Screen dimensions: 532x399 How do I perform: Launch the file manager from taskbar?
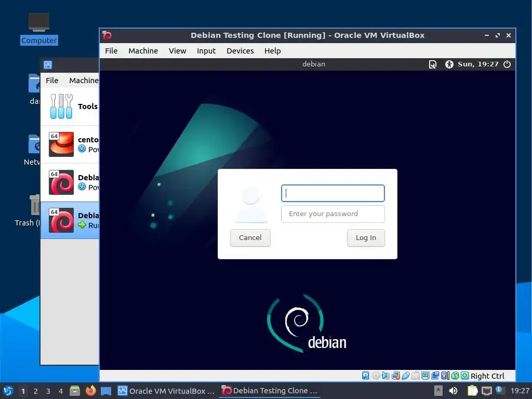(x=75, y=391)
